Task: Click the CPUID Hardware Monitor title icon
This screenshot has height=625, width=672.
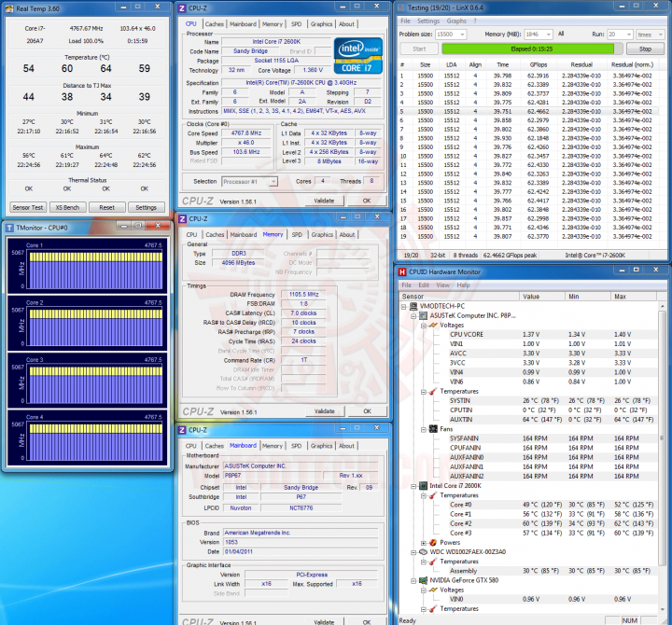Action: click(x=402, y=271)
